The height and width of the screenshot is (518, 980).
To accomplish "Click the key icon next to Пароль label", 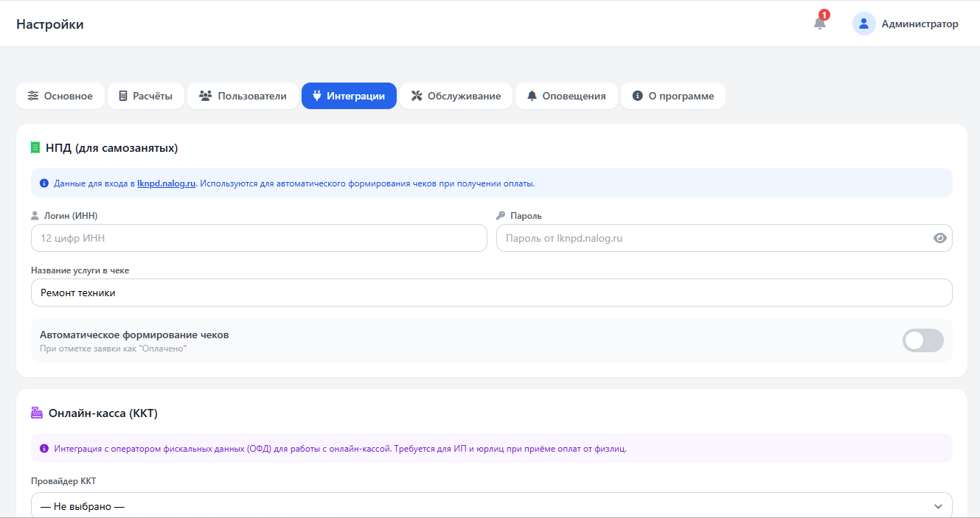I will [x=501, y=216].
